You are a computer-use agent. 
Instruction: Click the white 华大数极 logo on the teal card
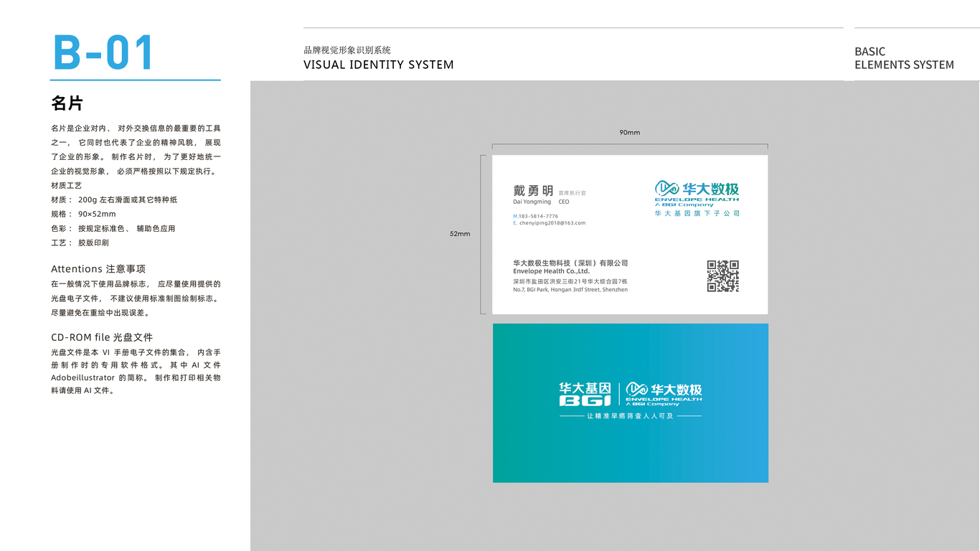click(664, 394)
